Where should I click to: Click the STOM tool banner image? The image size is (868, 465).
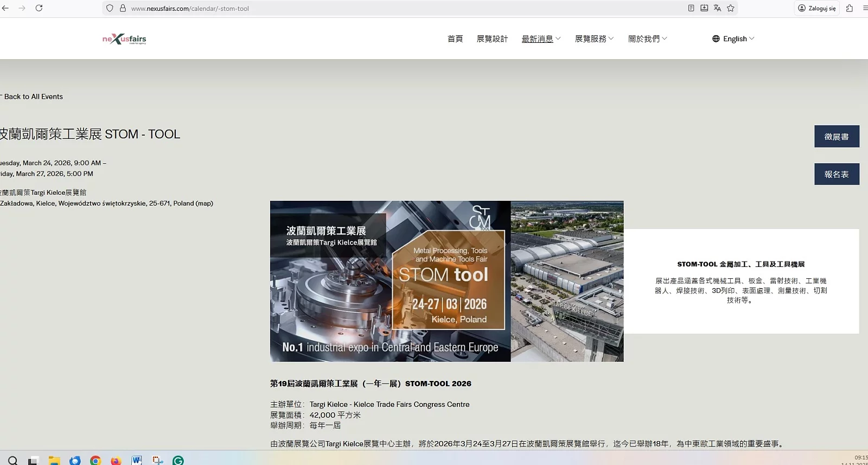click(x=390, y=281)
